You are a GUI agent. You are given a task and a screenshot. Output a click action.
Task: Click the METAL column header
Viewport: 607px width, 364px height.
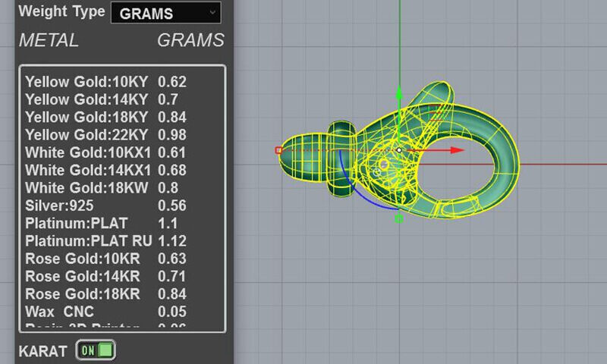click(x=49, y=40)
